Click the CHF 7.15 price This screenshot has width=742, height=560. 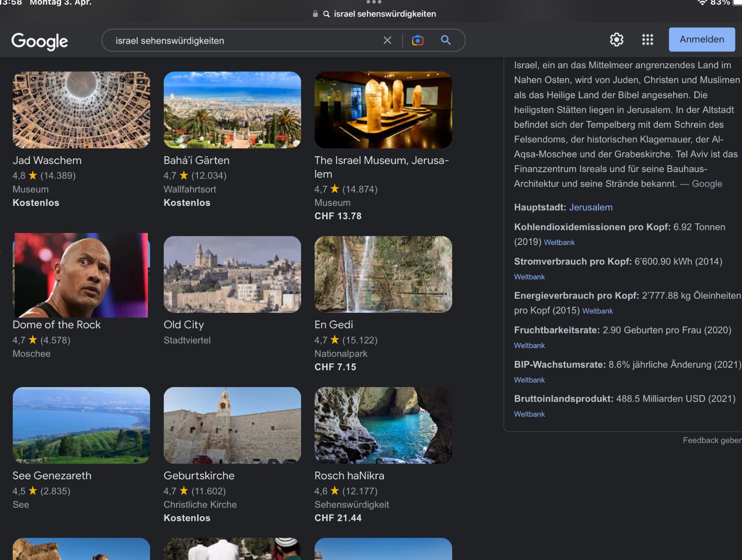[x=335, y=367]
